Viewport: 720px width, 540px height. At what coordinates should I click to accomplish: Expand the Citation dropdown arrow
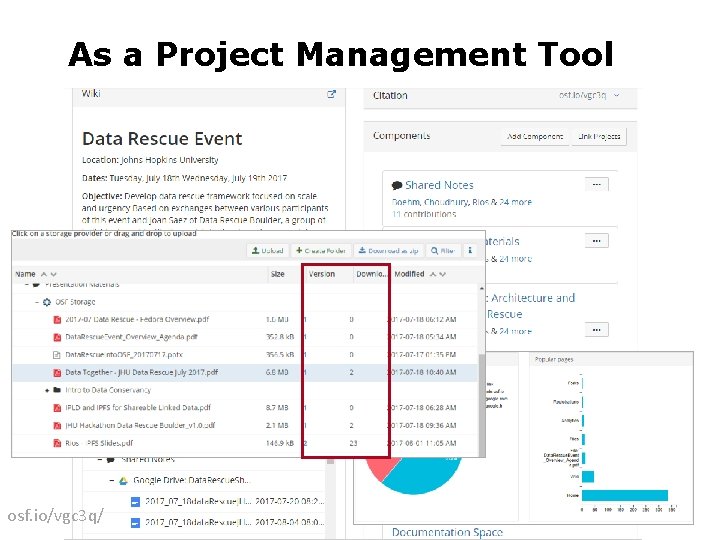(x=616, y=95)
